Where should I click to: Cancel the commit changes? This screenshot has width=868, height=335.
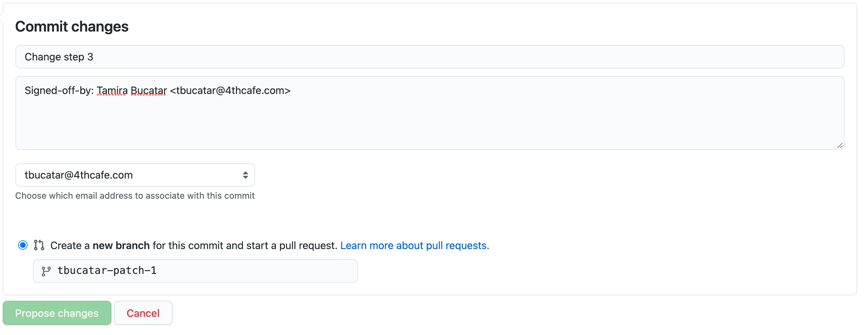(143, 313)
